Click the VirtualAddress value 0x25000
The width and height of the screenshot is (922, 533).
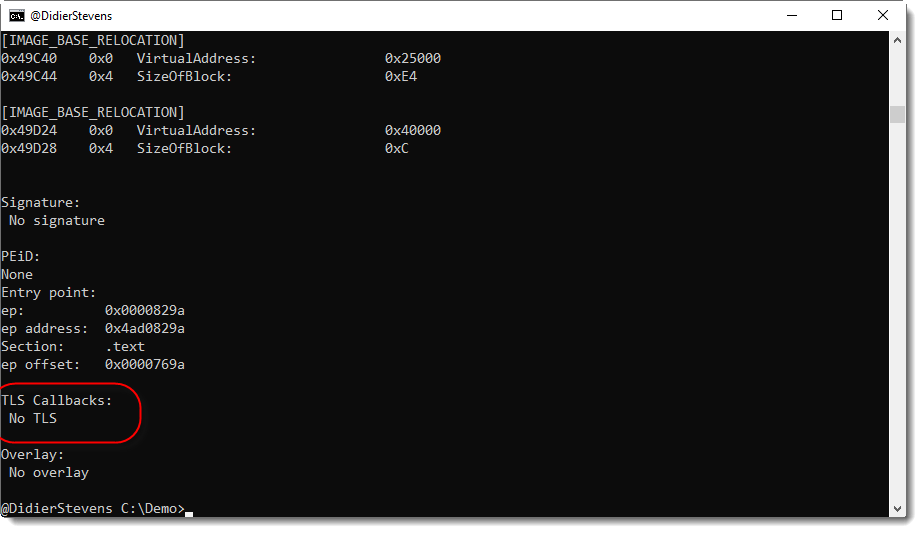(x=412, y=59)
